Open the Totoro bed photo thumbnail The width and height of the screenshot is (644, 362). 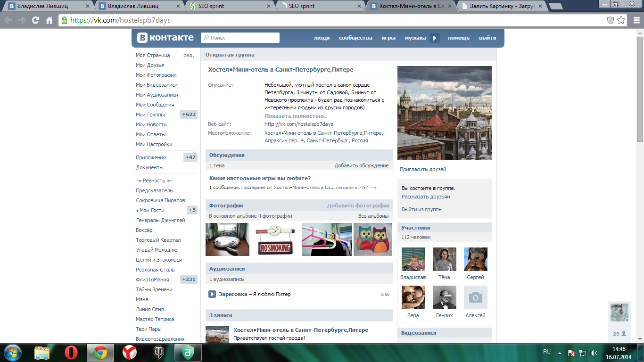click(227, 239)
